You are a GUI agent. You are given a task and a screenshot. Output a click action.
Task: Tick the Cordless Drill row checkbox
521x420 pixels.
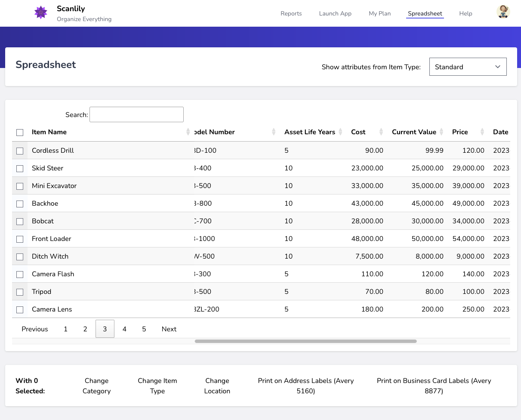(20, 151)
